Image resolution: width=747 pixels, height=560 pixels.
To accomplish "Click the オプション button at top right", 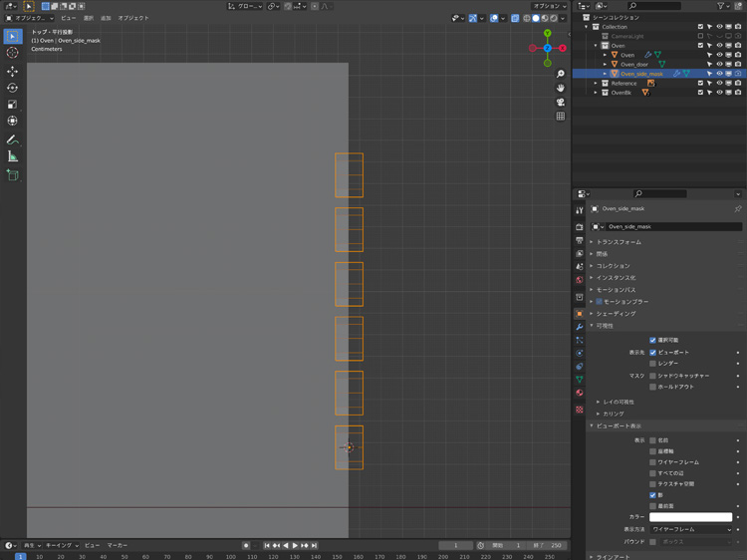I will pos(549,6).
